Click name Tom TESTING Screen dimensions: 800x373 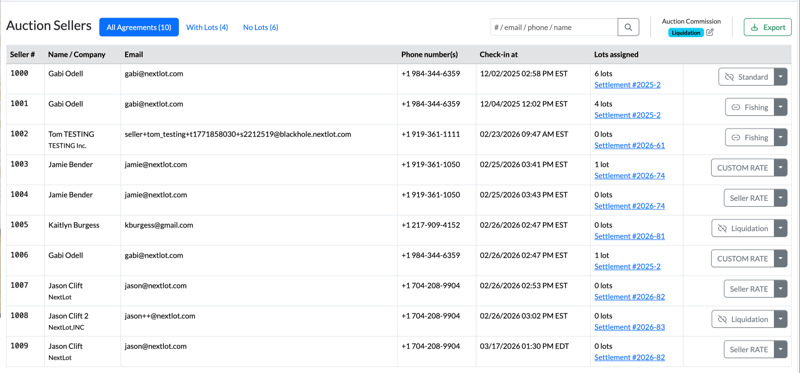71,134
